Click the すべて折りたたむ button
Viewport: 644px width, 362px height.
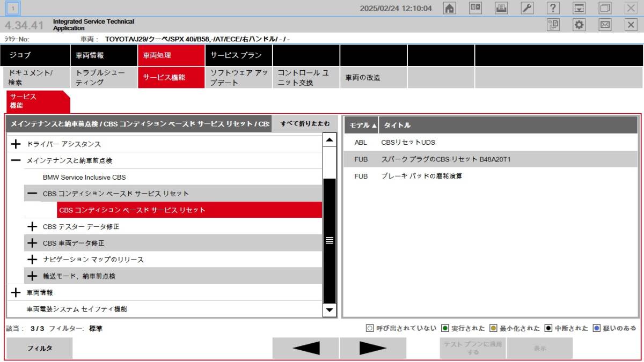coord(305,123)
